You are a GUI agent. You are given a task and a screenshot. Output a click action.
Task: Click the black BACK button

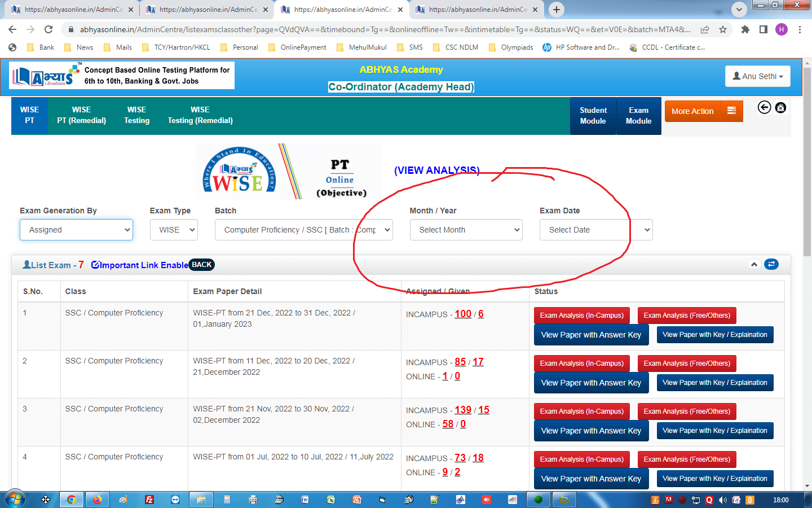(x=201, y=265)
